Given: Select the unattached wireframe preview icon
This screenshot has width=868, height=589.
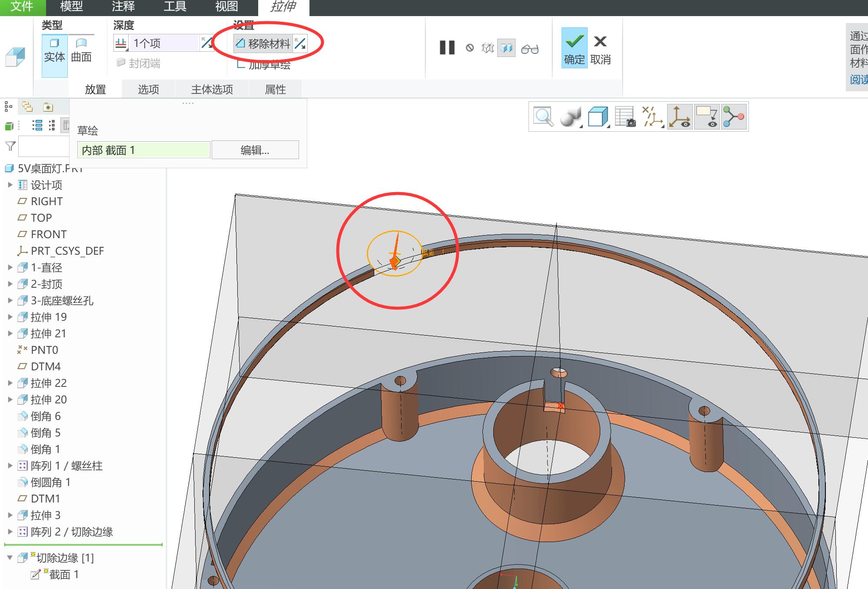Looking at the screenshot, I should point(488,48).
